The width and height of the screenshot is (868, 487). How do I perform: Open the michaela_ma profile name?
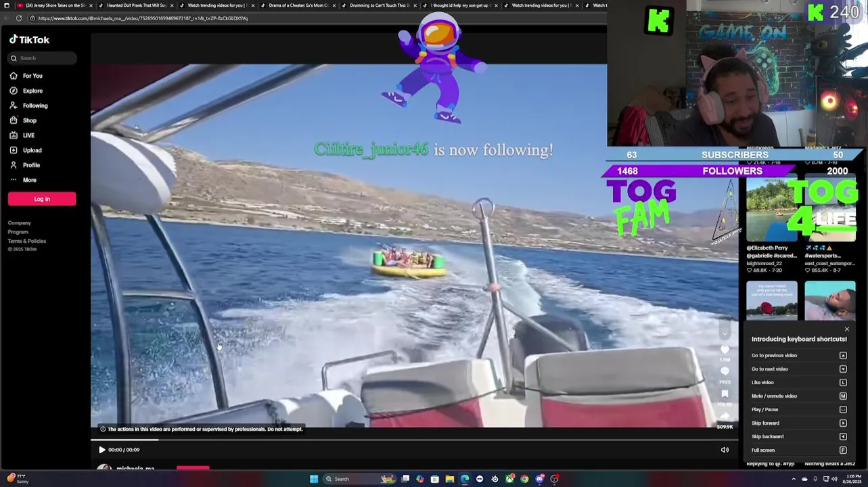(x=135, y=468)
